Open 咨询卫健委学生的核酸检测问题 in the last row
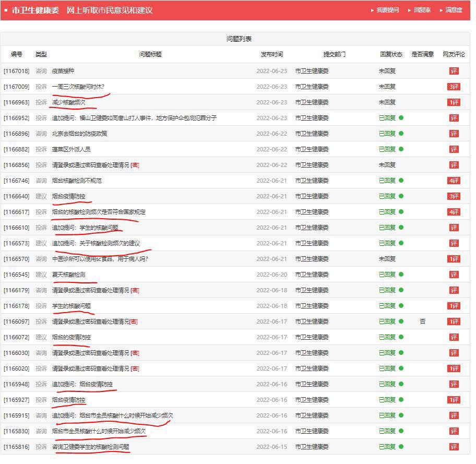 click(x=90, y=447)
